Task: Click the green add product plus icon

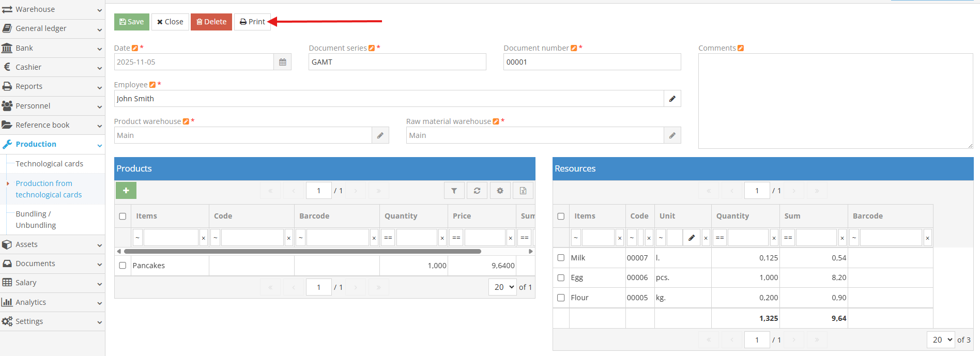Action: [x=126, y=191]
